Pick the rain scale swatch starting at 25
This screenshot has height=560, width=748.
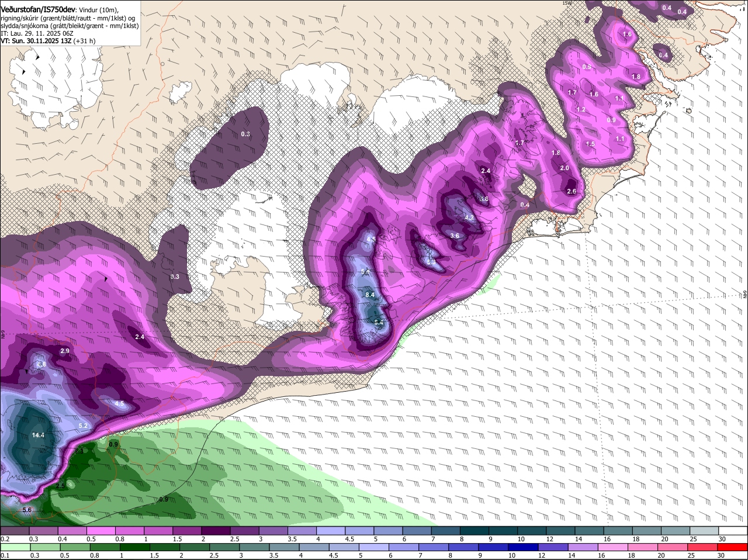click(x=704, y=547)
